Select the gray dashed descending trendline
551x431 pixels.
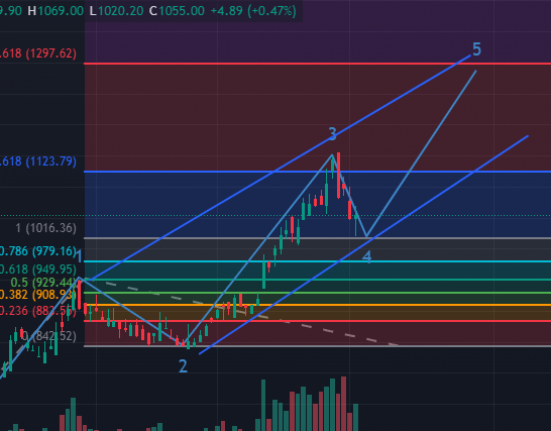coord(246,314)
